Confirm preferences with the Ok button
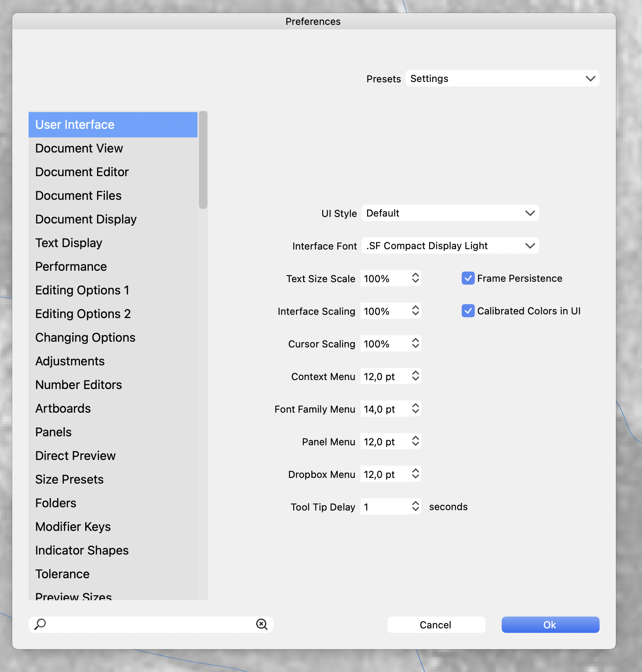The image size is (642, 672). click(x=550, y=625)
